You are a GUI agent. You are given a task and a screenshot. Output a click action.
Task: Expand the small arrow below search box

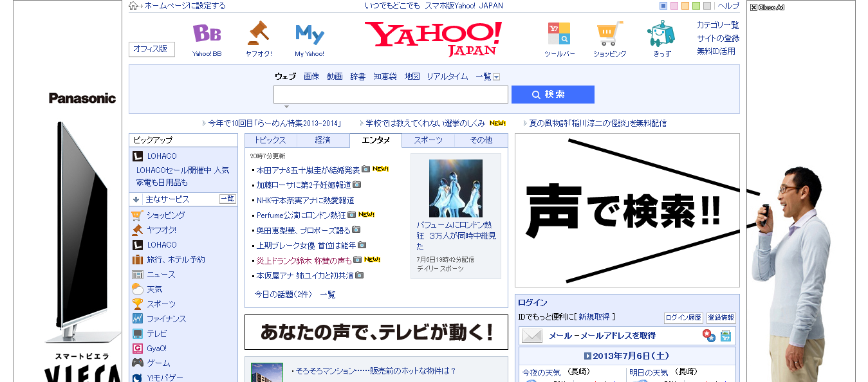(286, 107)
